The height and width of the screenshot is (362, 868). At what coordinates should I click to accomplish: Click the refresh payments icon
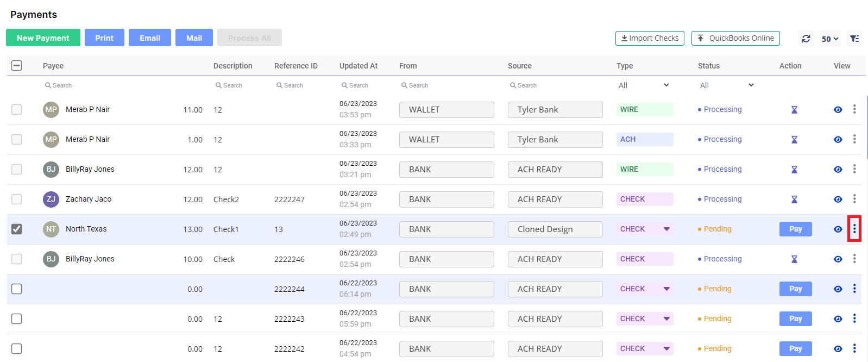click(x=806, y=39)
